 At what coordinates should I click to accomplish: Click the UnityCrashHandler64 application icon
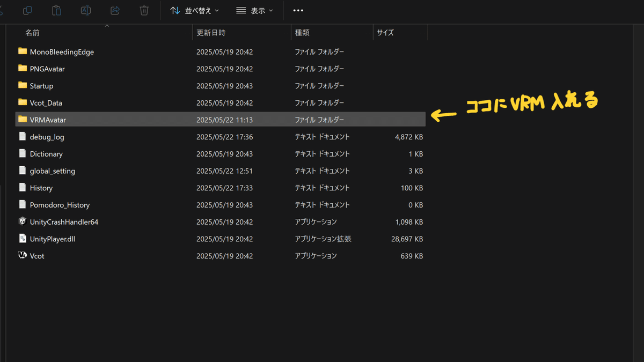[22, 221]
